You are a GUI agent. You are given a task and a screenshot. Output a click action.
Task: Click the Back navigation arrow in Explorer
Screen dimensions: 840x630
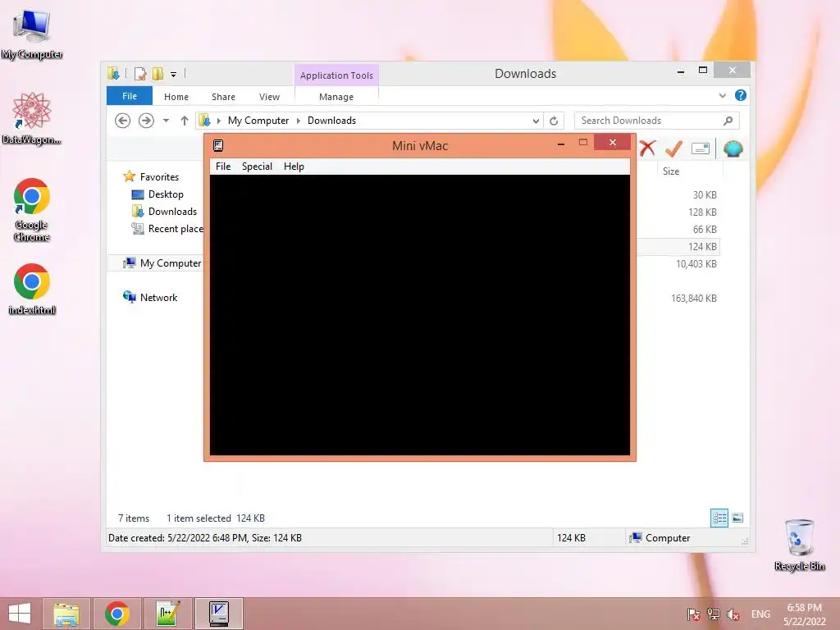pos(123,121)
